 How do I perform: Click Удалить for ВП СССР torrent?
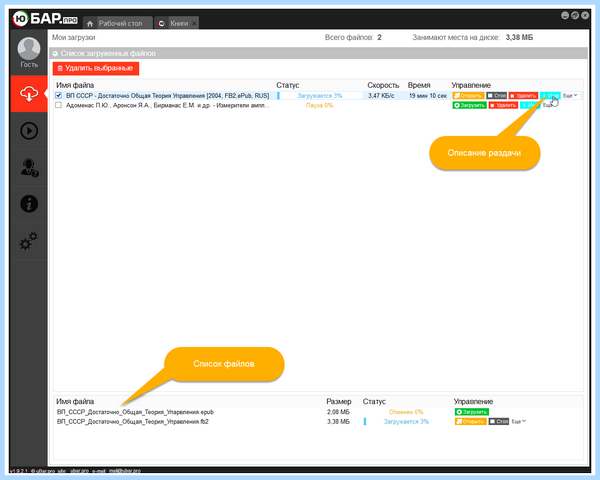coord(523,95)
